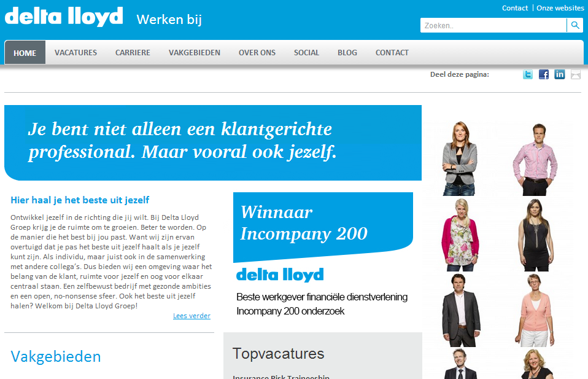This screenshot has height=379, width=588.
Task: Click the email share envelope icon
Action: click(576, 74)
